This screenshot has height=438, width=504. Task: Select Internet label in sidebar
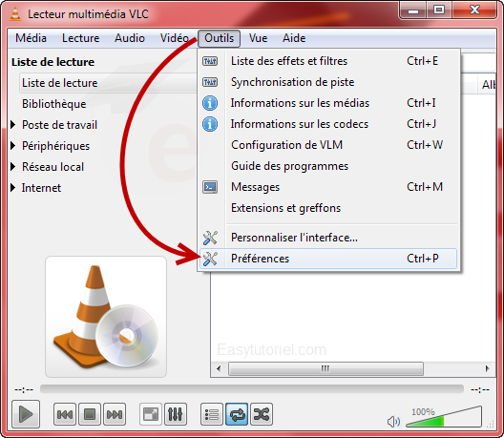(41, 188)
